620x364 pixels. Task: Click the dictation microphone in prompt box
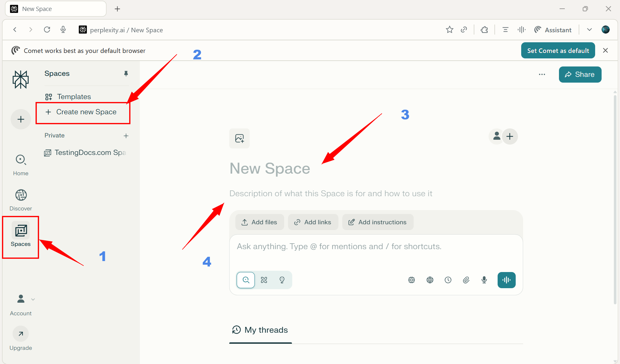(484, 280)
